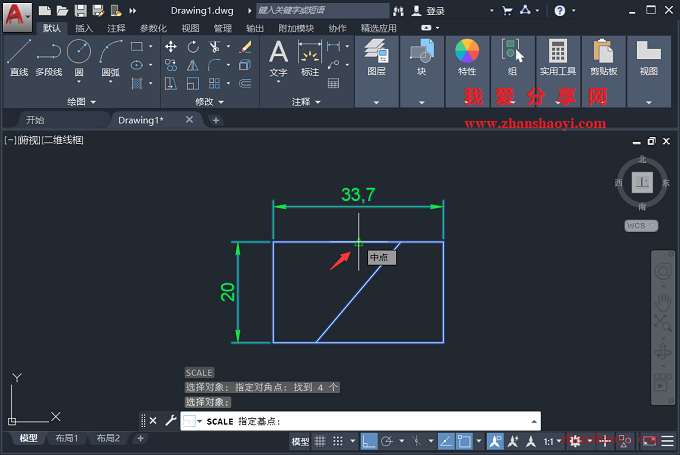Toggle snap mode dots in status bar
The image size is (680, 455).
coord(338,442)
